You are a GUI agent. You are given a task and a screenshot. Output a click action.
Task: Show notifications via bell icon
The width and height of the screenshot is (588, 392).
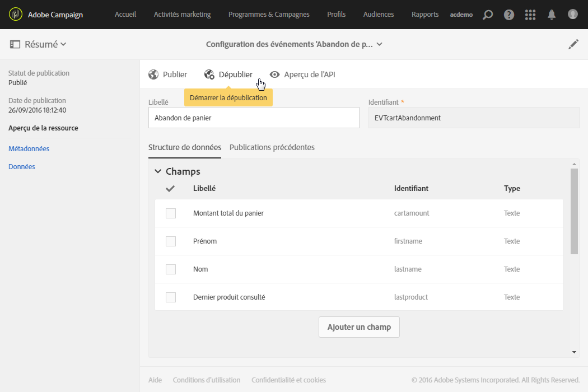(x=552, y=15)
